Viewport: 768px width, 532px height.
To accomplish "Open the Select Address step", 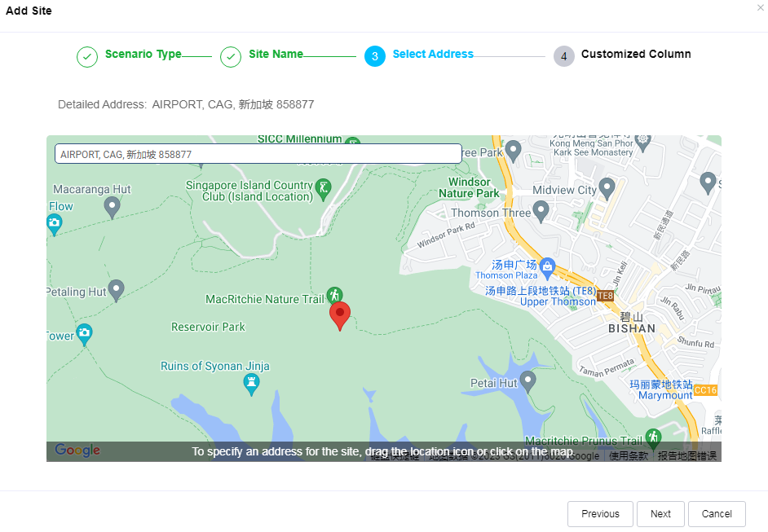I will (433, 54).
